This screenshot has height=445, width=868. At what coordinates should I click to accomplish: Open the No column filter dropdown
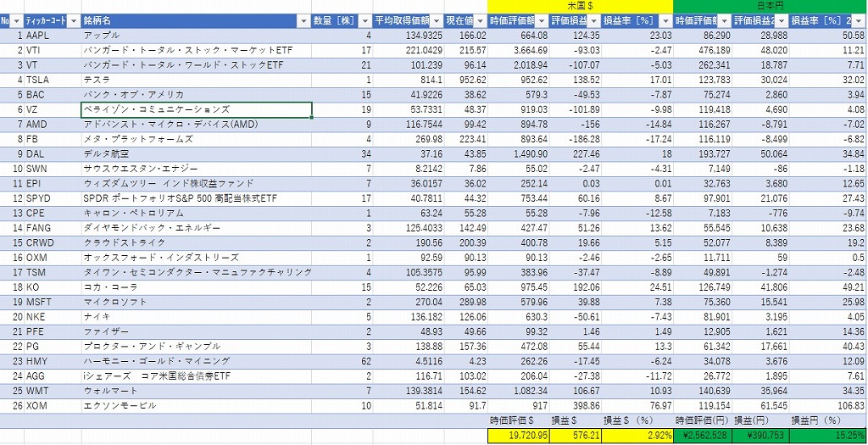16,21
